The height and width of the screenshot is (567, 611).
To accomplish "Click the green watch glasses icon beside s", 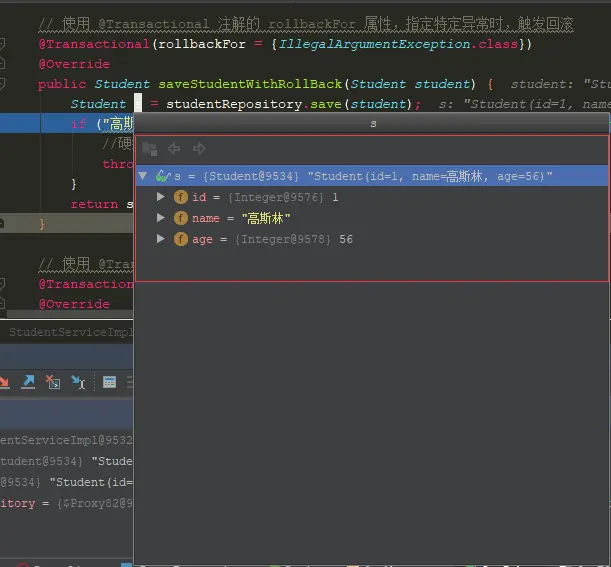I will coord(162,176).
